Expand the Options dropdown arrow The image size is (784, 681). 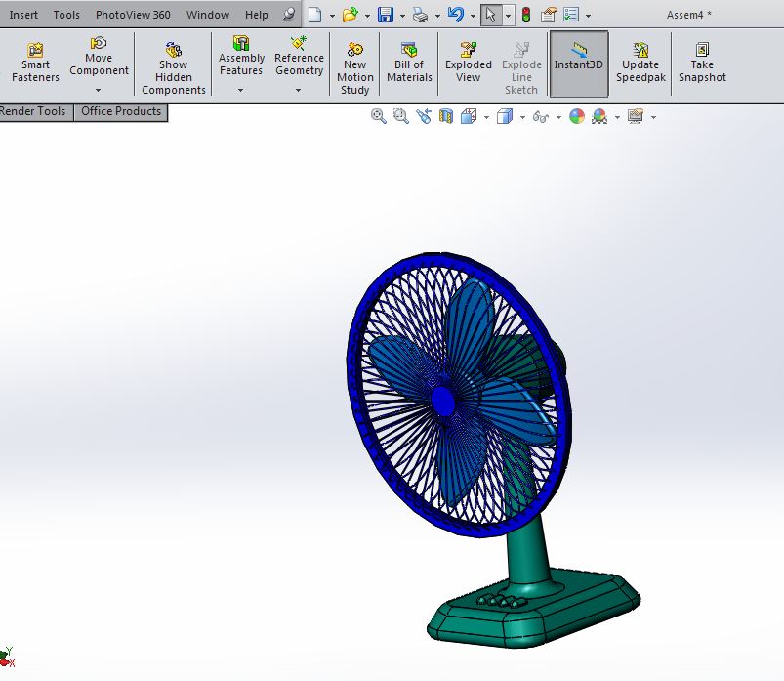(588, 16)
